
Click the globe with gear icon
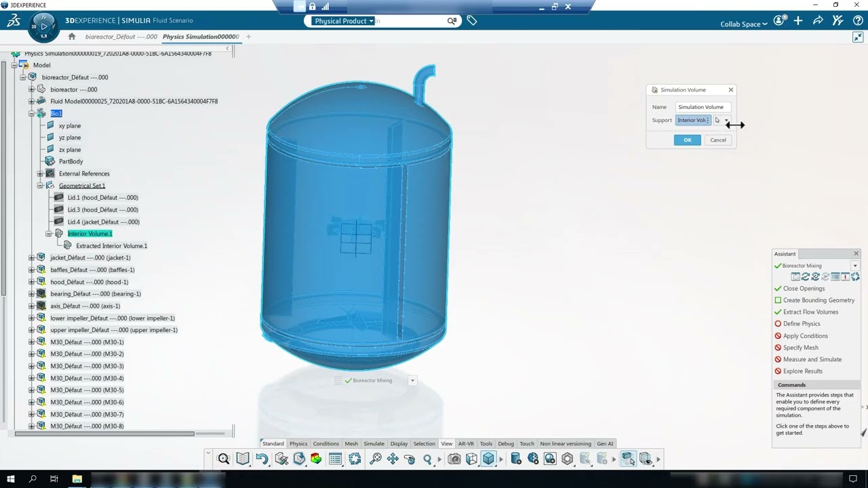click(533, 459)
